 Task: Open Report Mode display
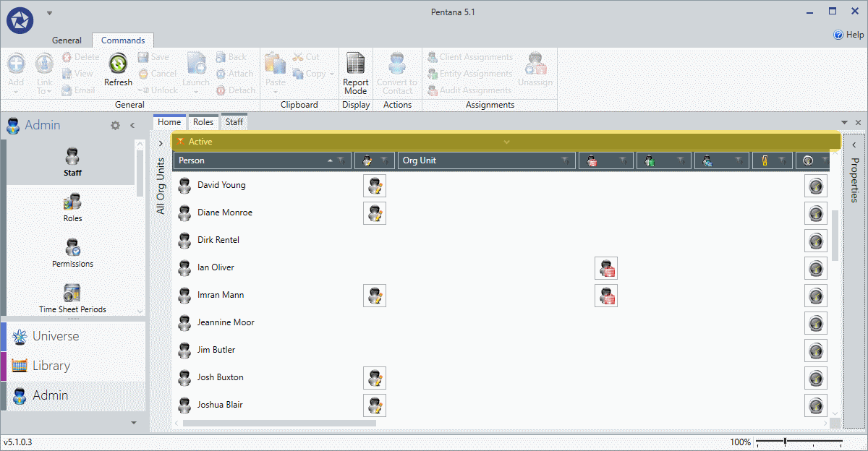tap(355, 73)
